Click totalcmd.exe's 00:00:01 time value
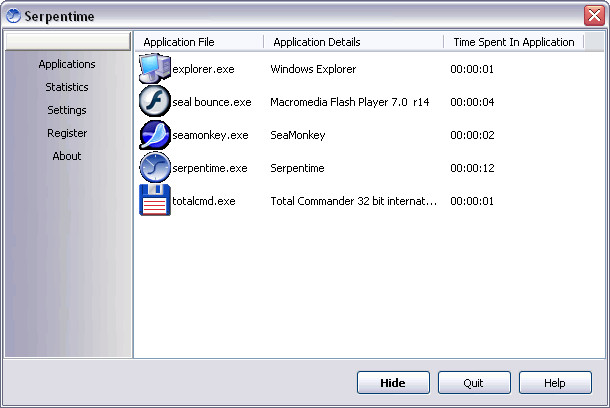Image resolution: width=610 pixels, height=408 pixels. 472,201
